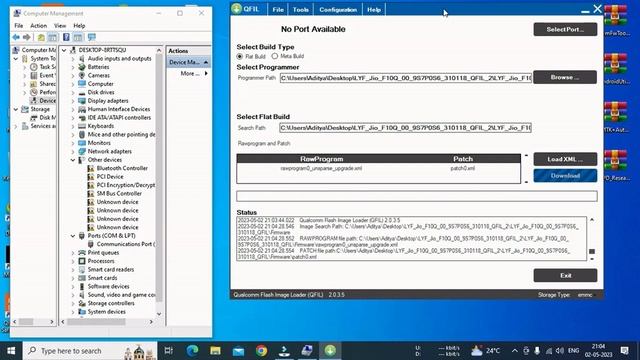
Task: Expand the Processors node
Action: pos(73,261)
